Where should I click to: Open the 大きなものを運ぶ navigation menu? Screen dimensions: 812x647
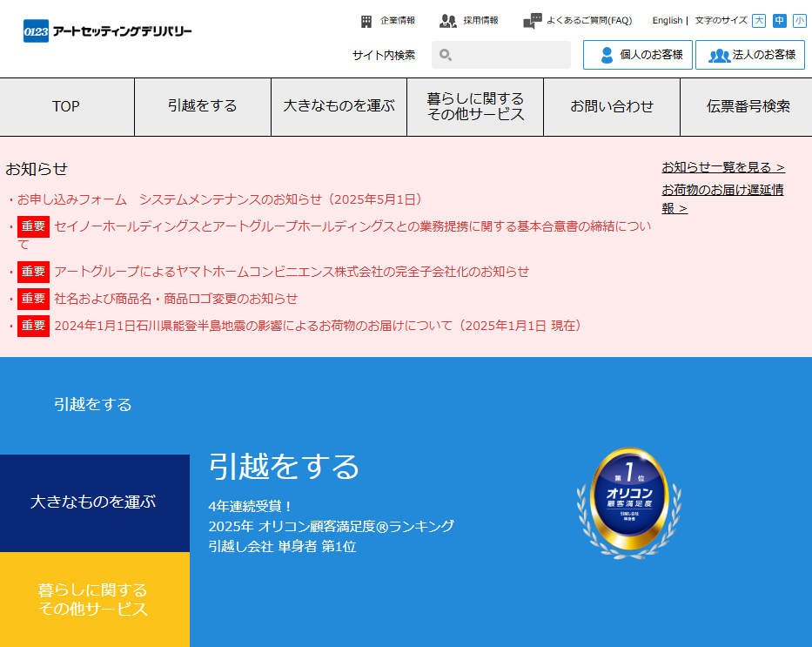click(x=339, y=107)
